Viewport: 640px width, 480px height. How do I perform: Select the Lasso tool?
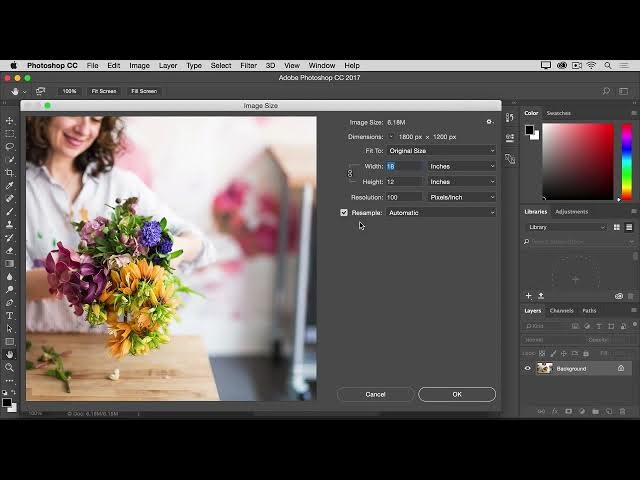10,146
